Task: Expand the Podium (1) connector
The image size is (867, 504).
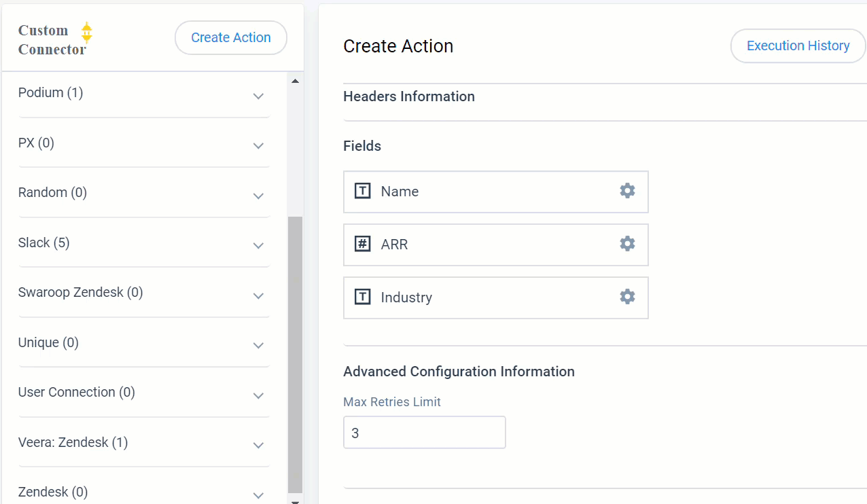Action: tap(258, 96)
